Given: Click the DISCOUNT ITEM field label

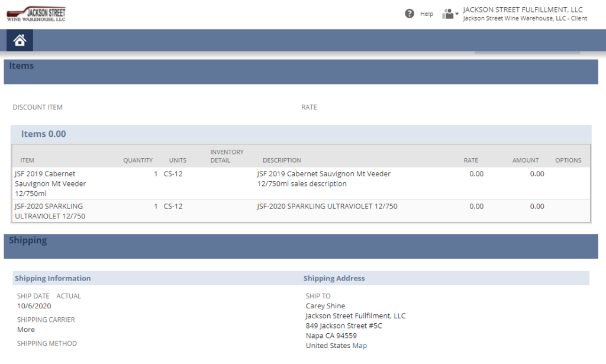Looking at the screenshot, I should (x=37, y=107).
